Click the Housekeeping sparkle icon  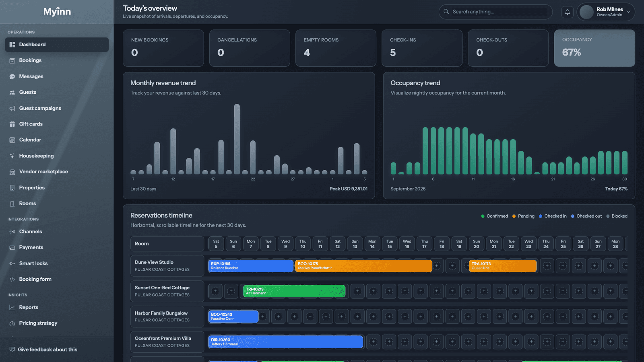[x=12, y=156]
